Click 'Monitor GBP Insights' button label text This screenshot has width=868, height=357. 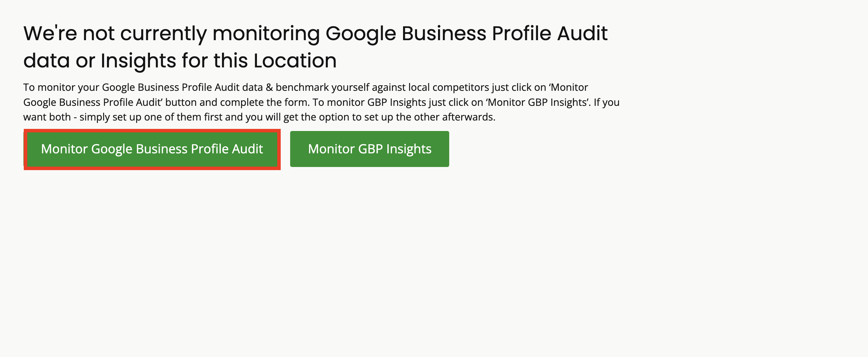pyautogui.click(x=370, y=149)
